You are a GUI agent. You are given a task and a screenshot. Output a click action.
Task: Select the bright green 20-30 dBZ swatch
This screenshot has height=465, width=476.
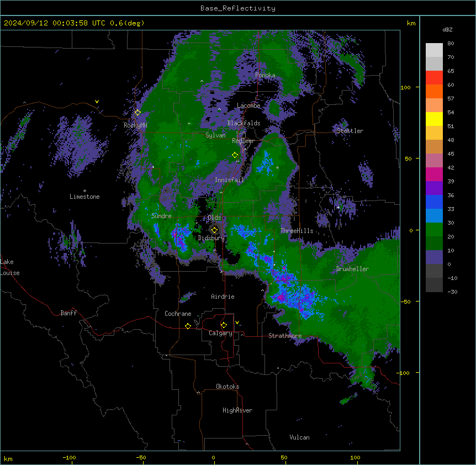[x=434, y=230]
